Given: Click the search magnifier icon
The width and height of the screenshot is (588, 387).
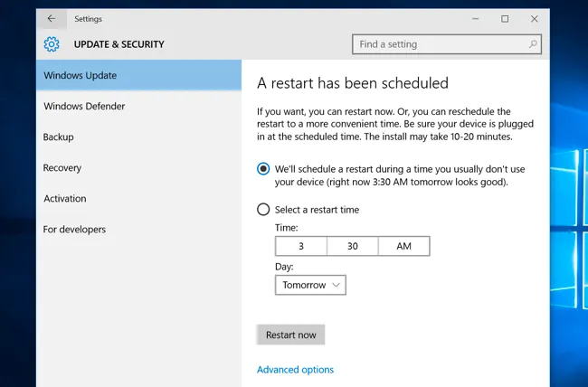Looking at the screenshot, I should [533, 44].
